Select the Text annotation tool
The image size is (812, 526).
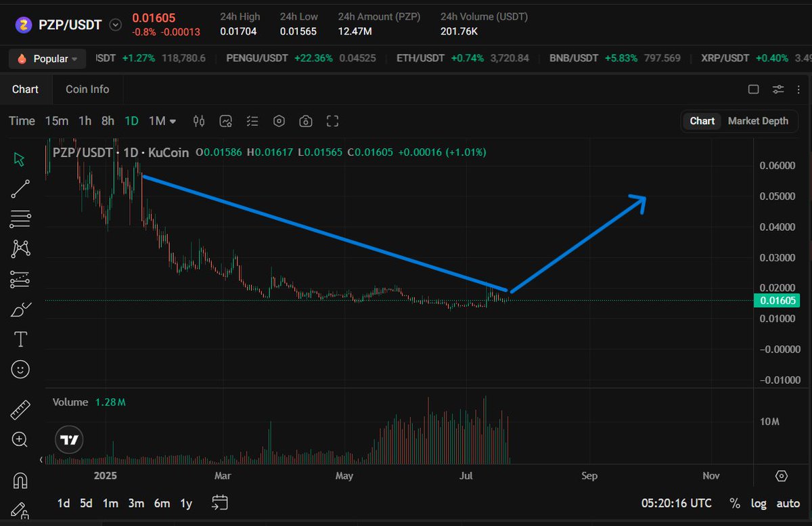[x=20, y=338]
